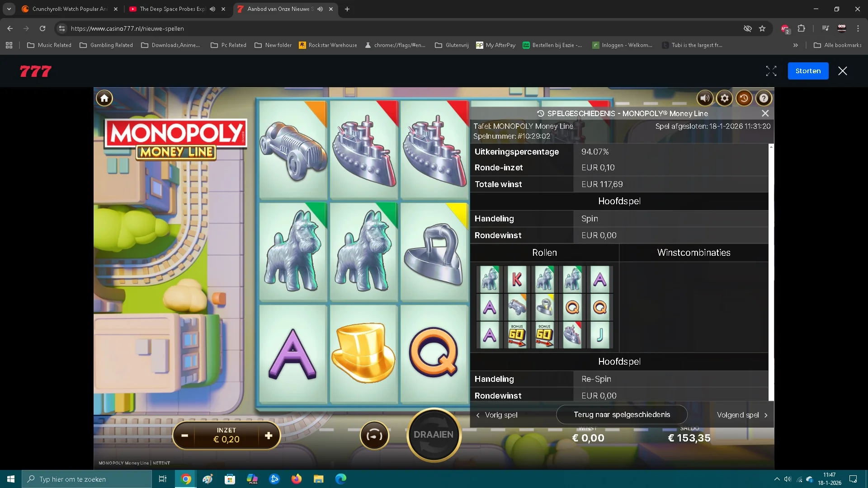Spin the reels with DRAAIEN

434,435
